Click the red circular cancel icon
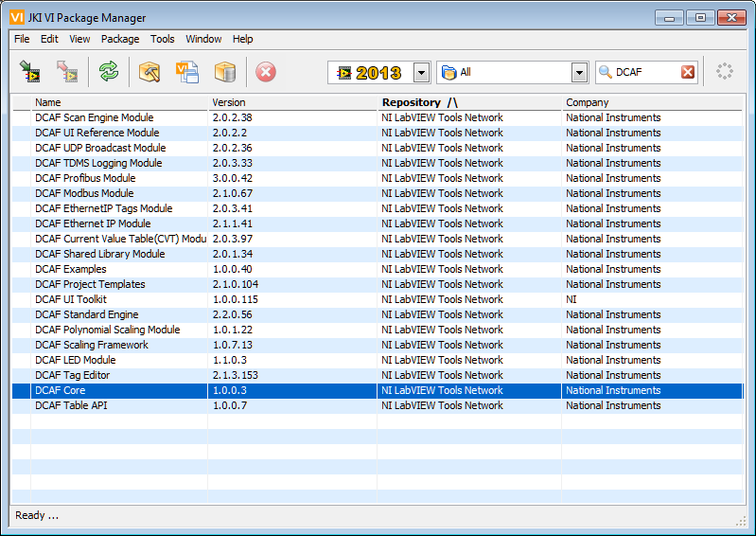756x536 pixels. click(x=266, y=72)
